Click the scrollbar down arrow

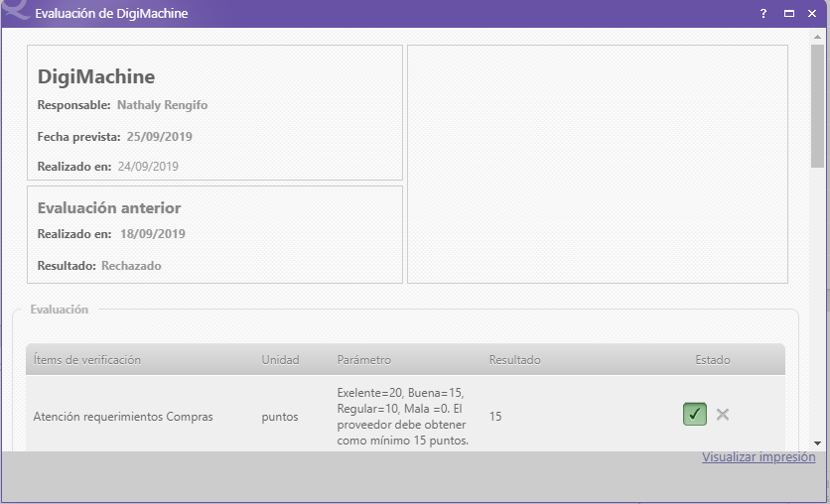(x=817, y=443)
